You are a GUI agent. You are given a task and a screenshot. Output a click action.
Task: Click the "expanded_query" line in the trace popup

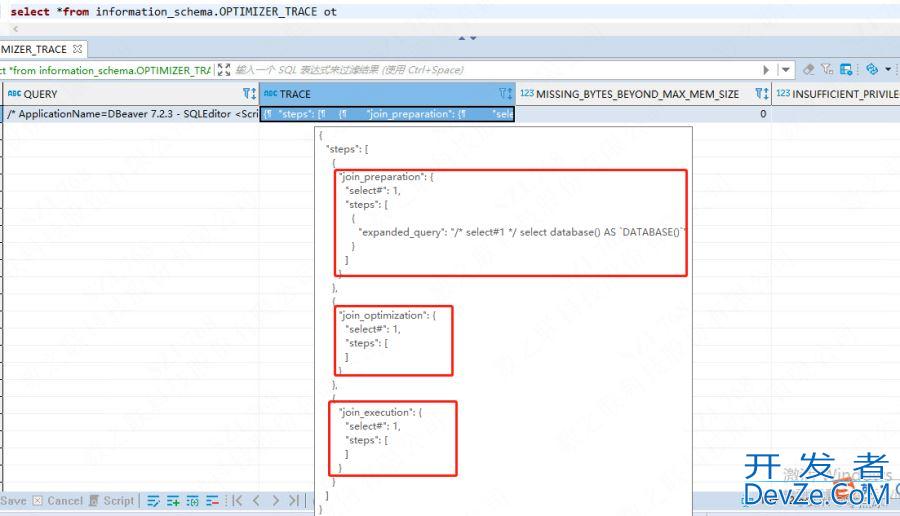522,232
